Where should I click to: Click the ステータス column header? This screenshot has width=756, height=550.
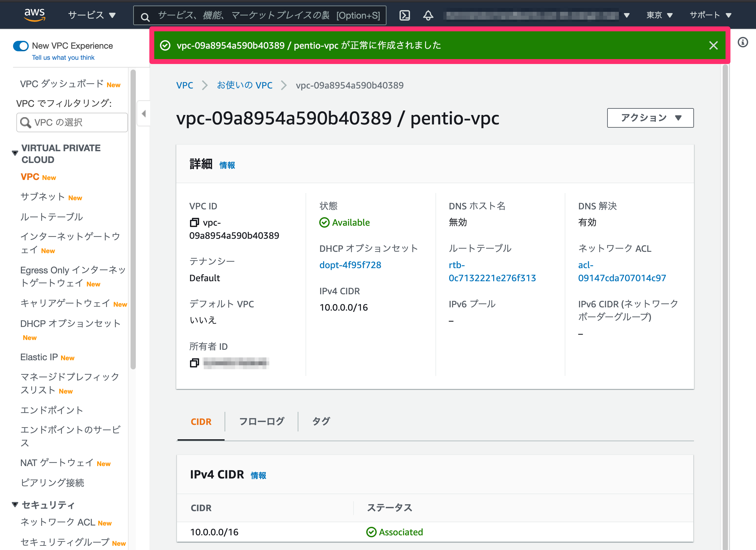pyautogui.click(x=389, y=508)
